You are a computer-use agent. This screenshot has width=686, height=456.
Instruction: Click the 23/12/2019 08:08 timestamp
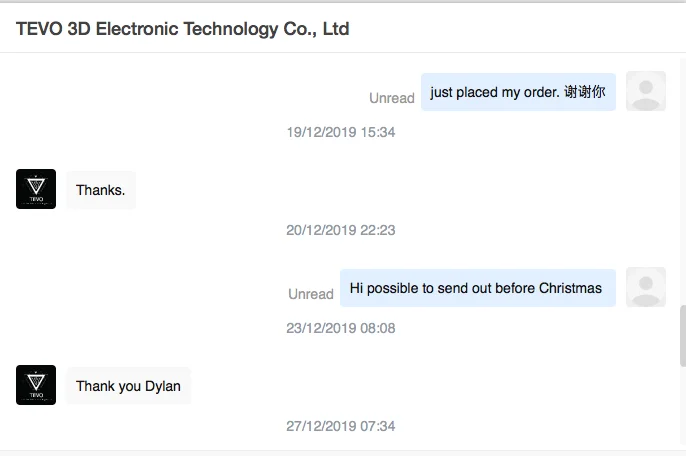(341, 328)
